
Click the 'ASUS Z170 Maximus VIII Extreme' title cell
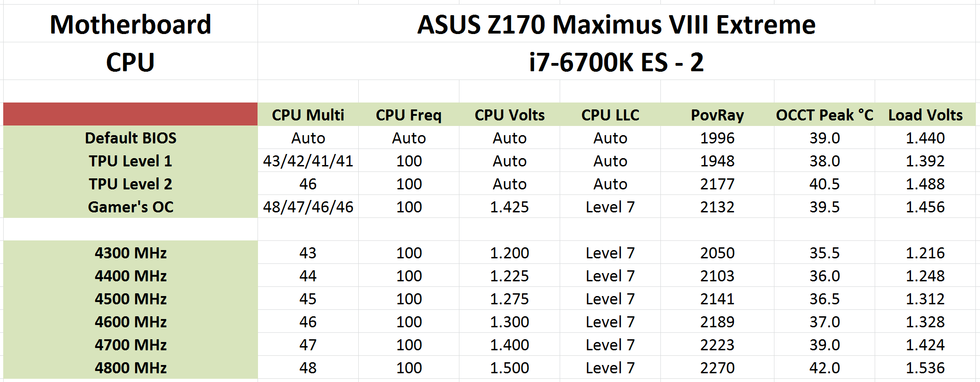pos(616,24)
